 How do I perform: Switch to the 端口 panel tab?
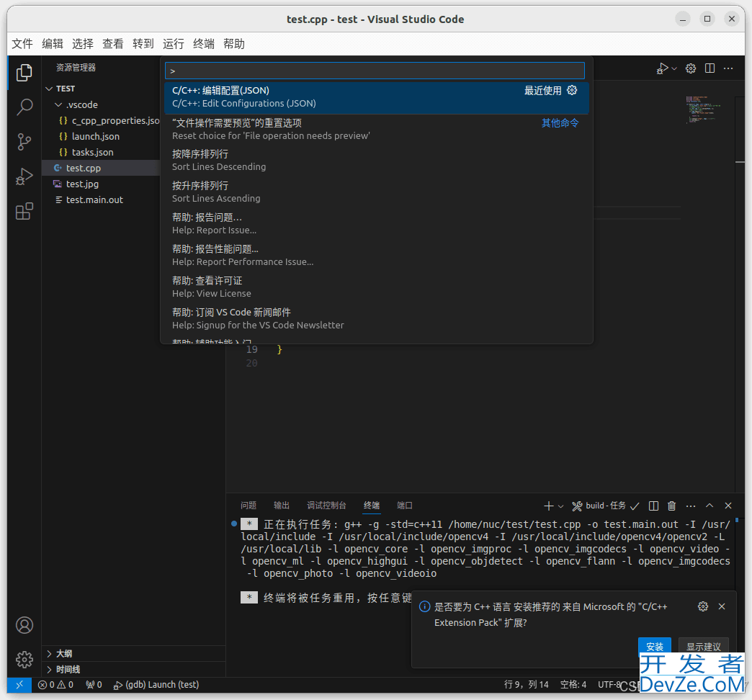pyautogui.click(x=404, y=506)
